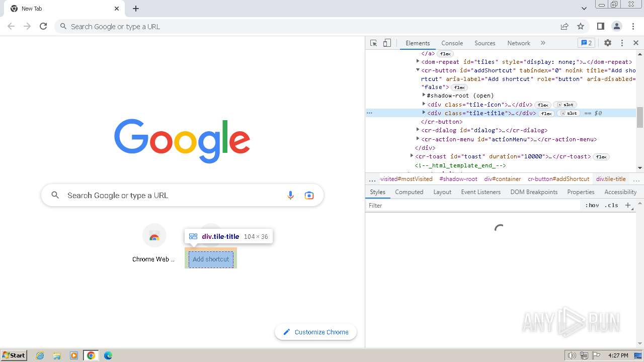Expand the cr-toast node
Image resolution: width=644 pixels, height=362 pixels.
click(412, 156)
